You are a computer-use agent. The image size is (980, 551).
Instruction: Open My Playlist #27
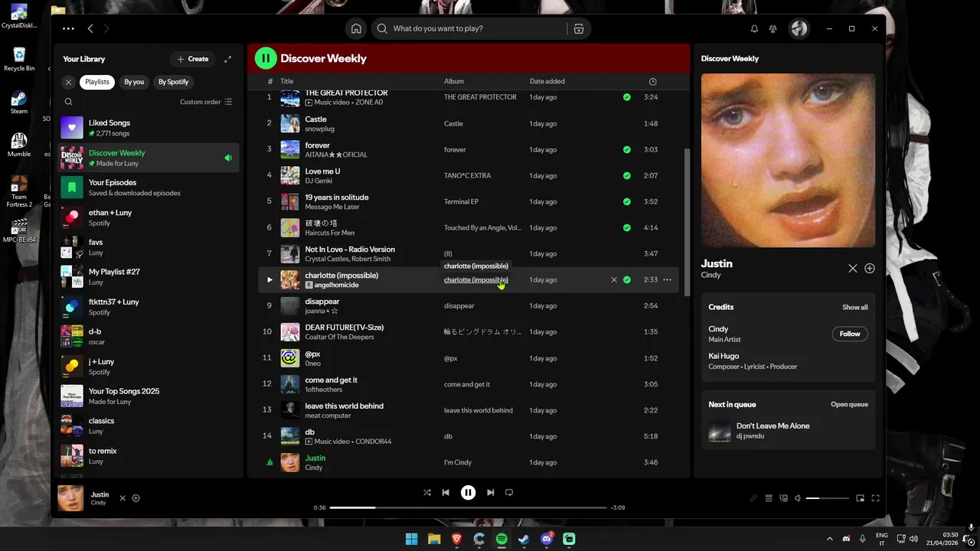pos(149,277)
